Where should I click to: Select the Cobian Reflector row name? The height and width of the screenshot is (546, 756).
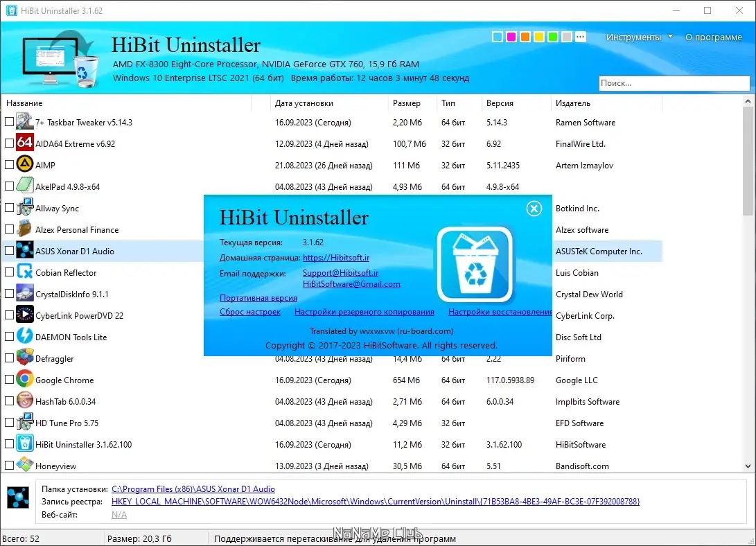(66, 273)
